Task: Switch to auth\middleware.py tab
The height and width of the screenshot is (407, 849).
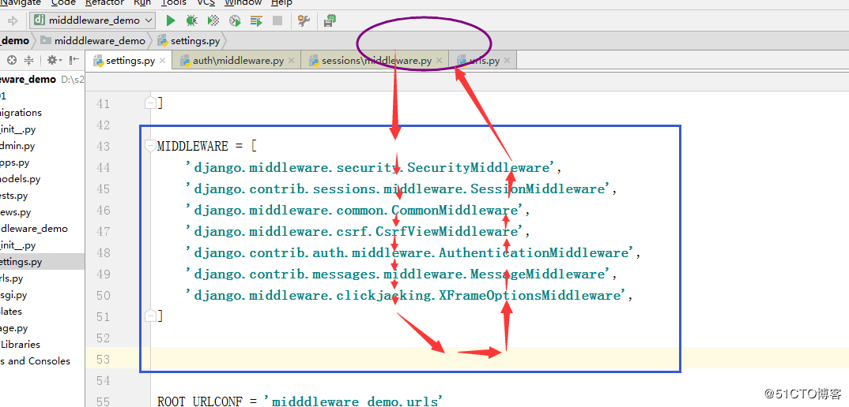Action: coord(237,61)
